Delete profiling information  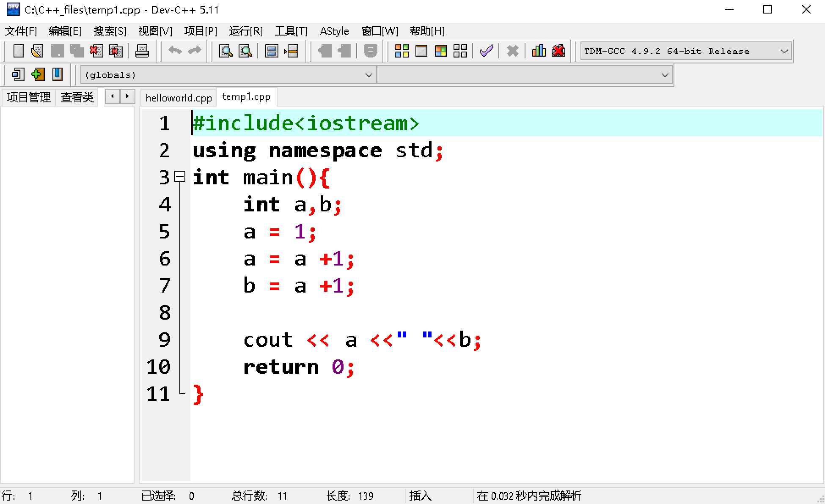(558, 51)
